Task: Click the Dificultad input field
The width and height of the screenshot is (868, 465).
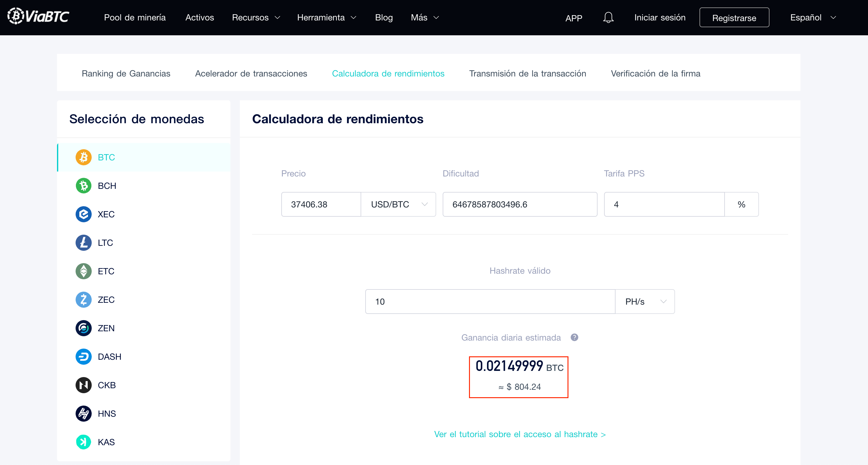Action: [519, 204]
